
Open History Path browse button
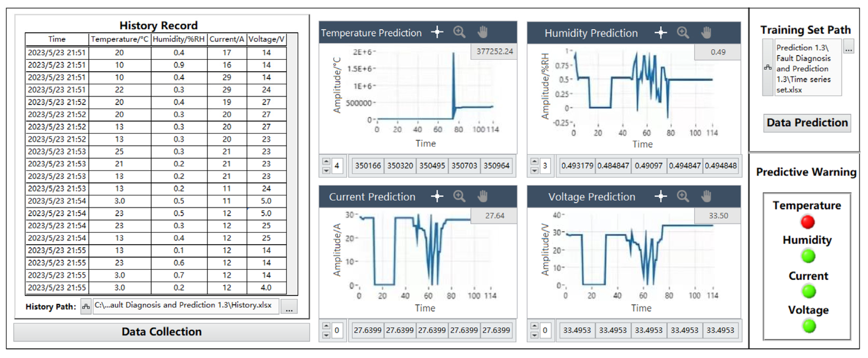(289, 307)
